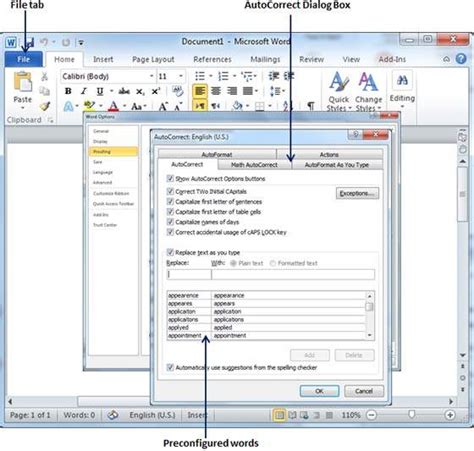Click the zoom slider handle
Image resolution: width=474 pixels, height=451 pixels.
click(412, 414)
